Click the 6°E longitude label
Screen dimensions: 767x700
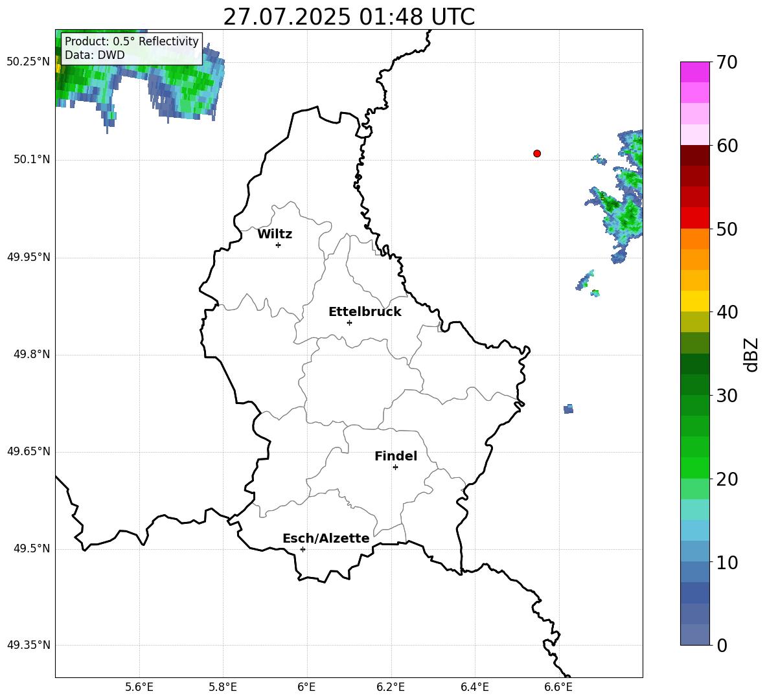(x=306, y=687)
